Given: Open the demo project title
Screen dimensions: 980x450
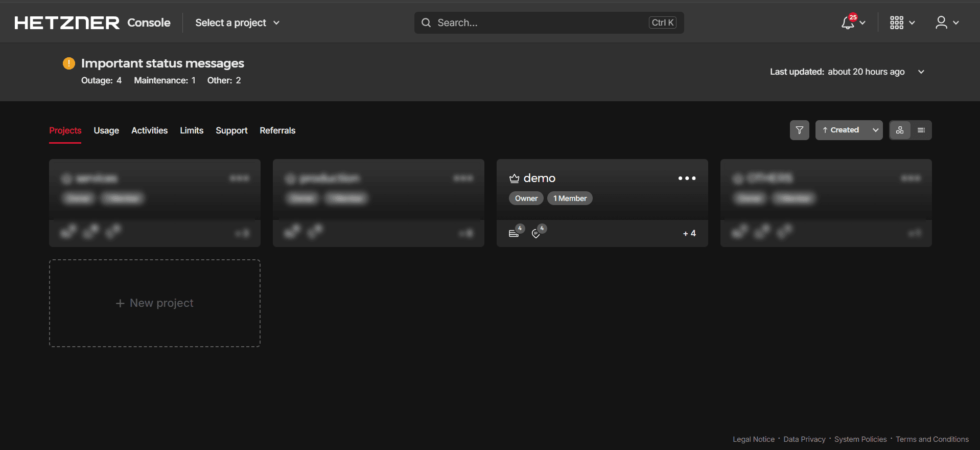Looking at the screenshot, I should pos(540,178).
